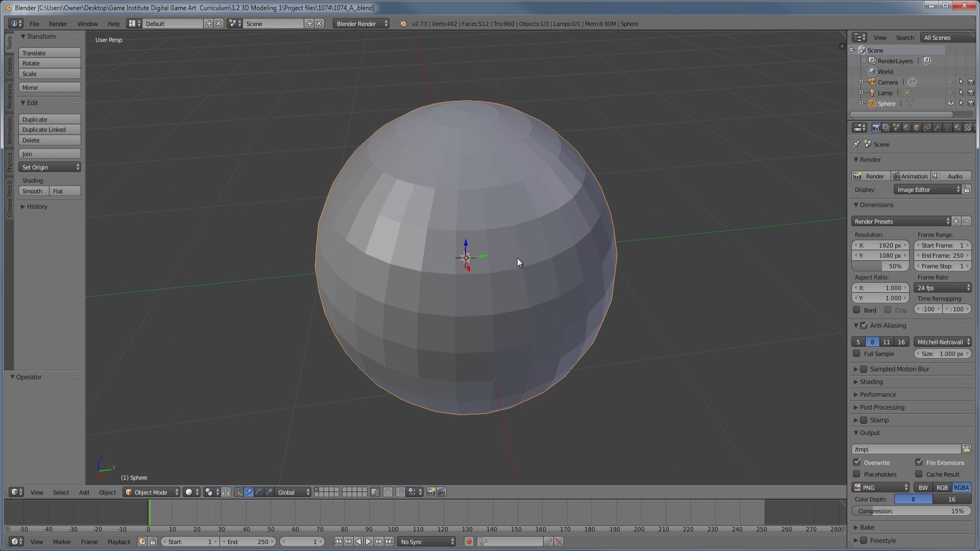
Task: Disable the Anti-Aliasing checkbox
Action: coord(864,325)
